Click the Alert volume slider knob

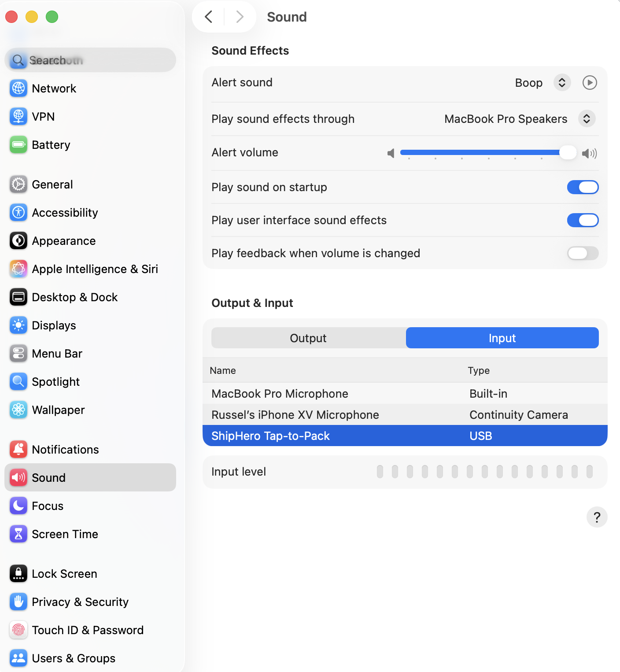568,153
